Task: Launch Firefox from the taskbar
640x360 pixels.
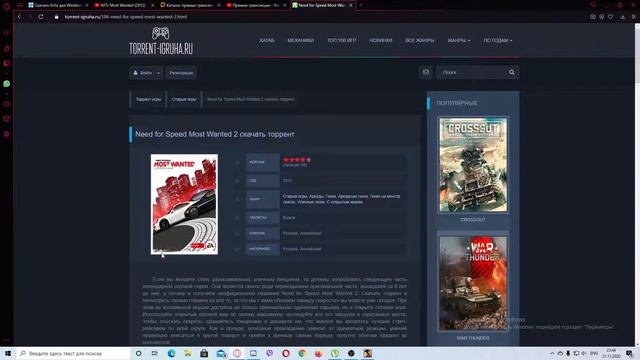Action: tap(318, 353)
